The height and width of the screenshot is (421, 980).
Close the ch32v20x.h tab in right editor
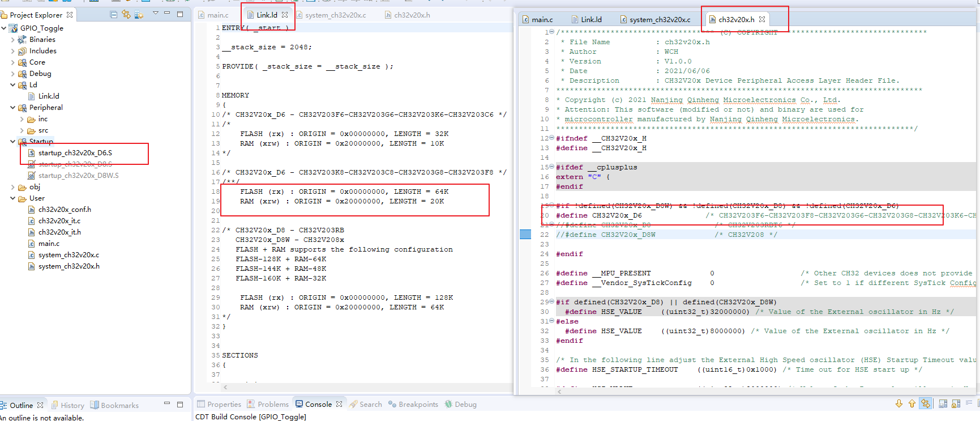762,19
